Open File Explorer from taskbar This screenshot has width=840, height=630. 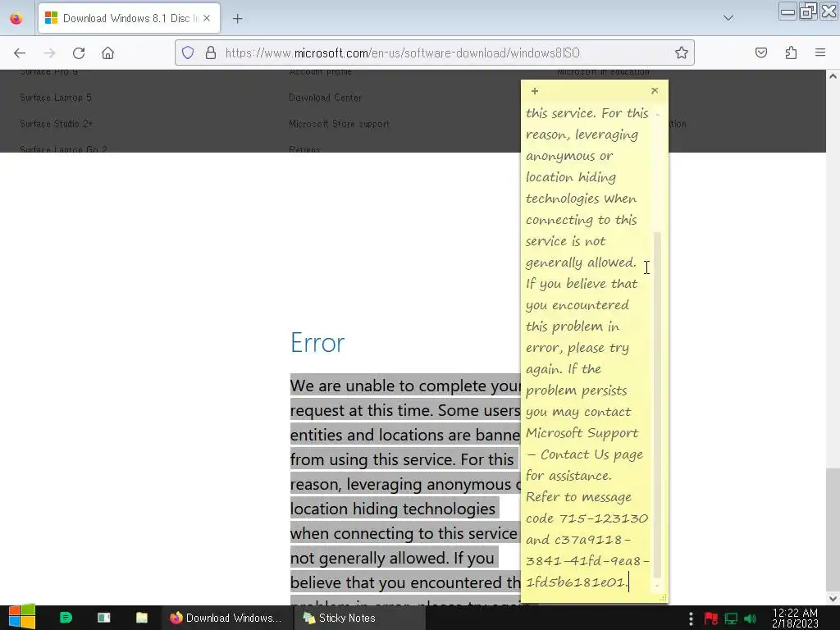[142, 618]
